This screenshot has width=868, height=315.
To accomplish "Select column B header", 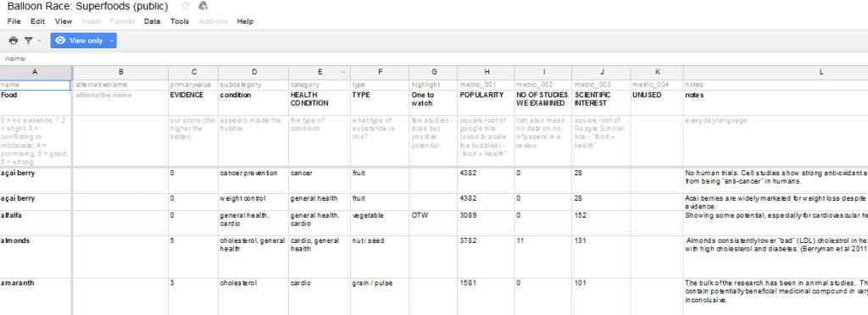I will (120, 72).
